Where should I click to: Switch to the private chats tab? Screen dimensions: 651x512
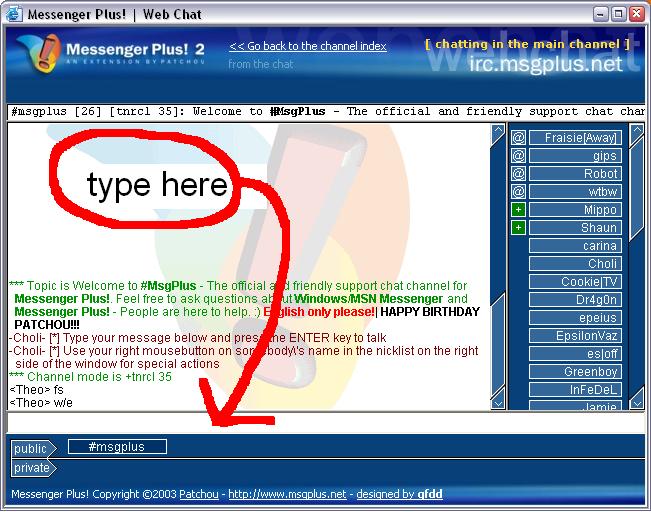pos(32,467)
